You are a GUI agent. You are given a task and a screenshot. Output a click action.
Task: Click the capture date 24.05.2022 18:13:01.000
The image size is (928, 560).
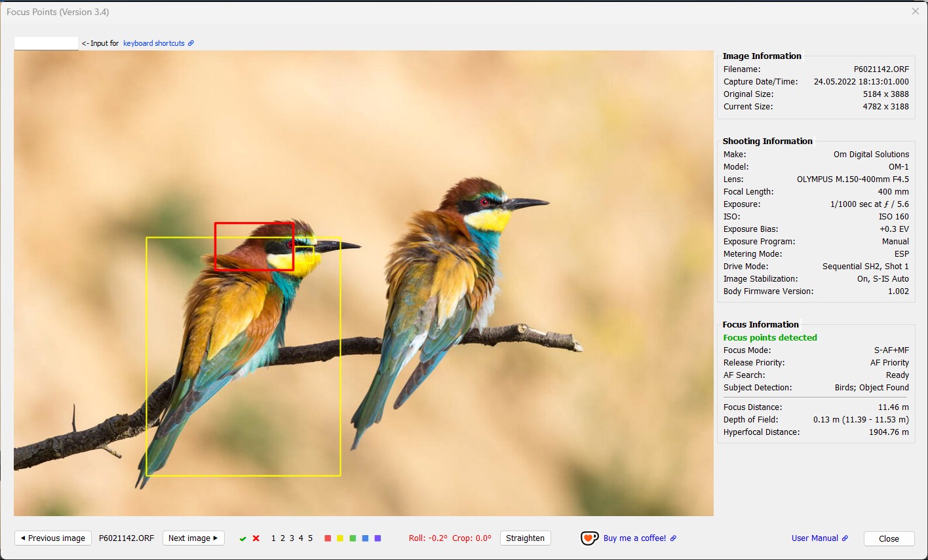(861, 82)
